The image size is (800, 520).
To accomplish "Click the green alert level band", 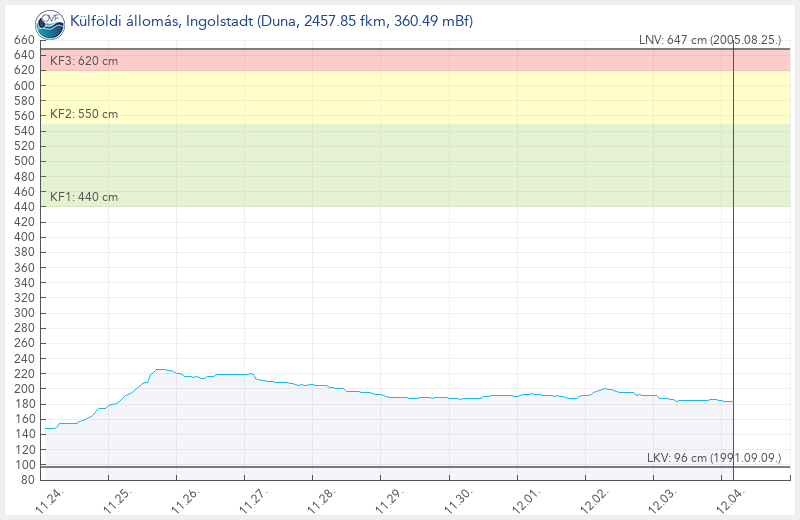I will pos(400,165).
